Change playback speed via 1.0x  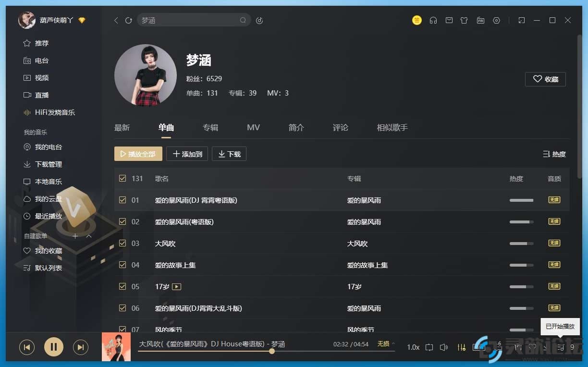click(413, 347)
